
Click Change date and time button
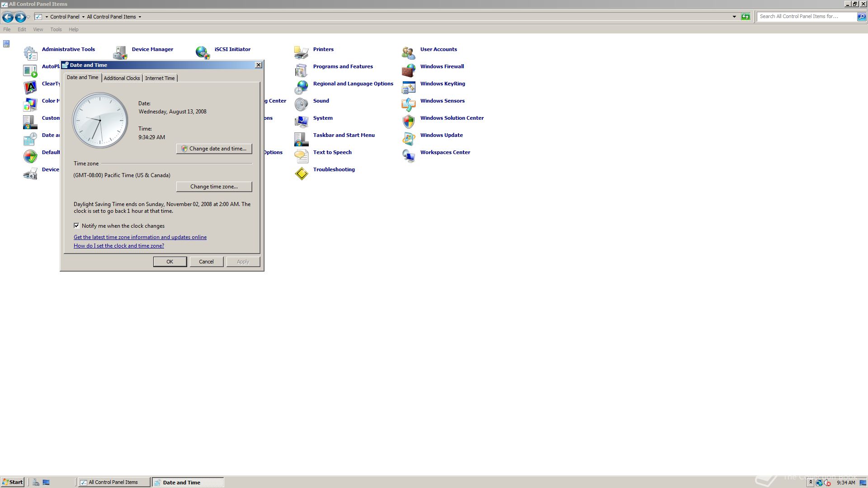(x=214, y=149)
